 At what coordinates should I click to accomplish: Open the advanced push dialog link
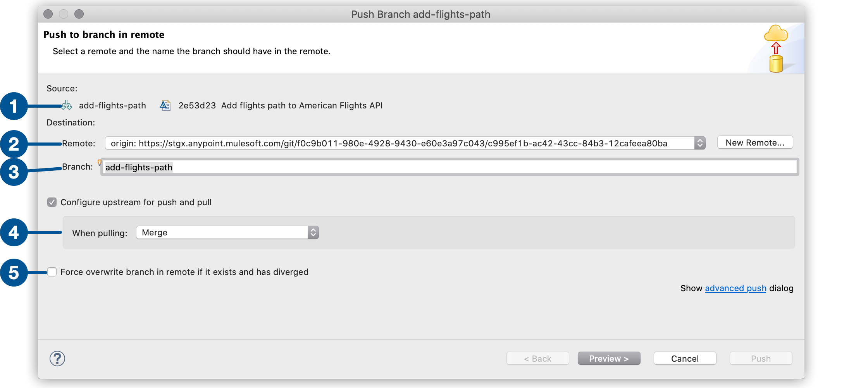pos(735,288)
